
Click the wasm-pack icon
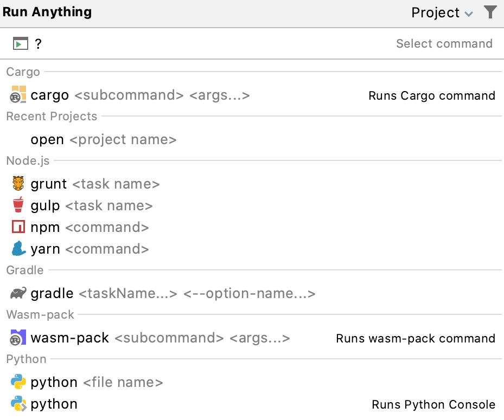click(x=17, y=337)
